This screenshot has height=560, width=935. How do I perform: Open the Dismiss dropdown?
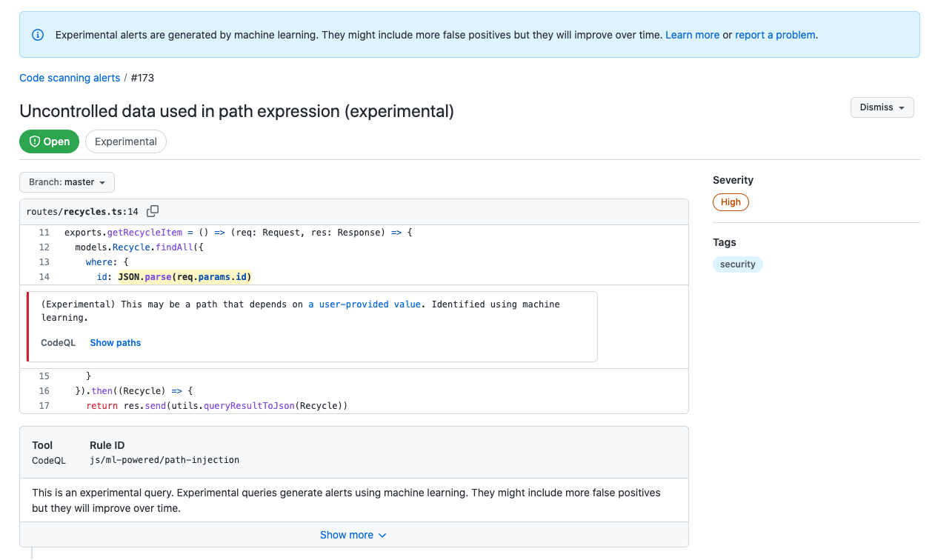882,107
